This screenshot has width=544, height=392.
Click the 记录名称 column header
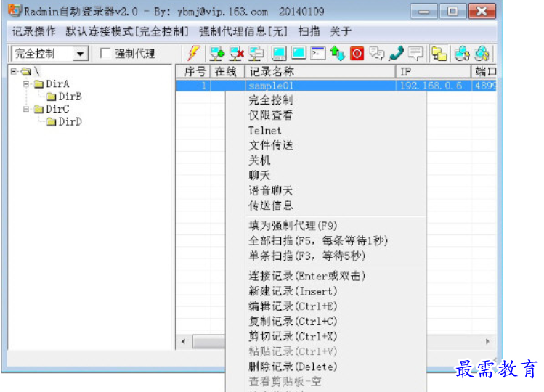(x=320, y=72)
